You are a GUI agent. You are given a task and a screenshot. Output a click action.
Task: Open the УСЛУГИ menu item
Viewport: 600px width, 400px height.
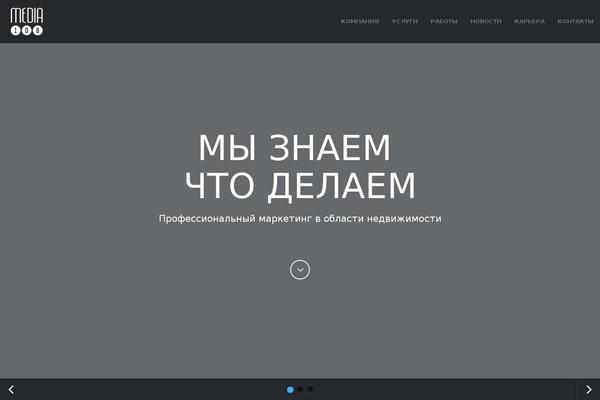(405, 21)
